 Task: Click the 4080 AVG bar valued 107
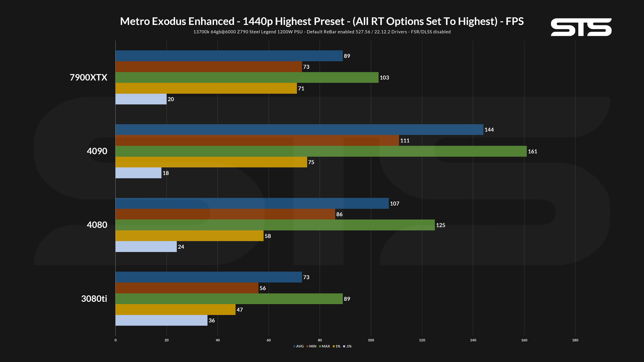[x=252, y=203]
